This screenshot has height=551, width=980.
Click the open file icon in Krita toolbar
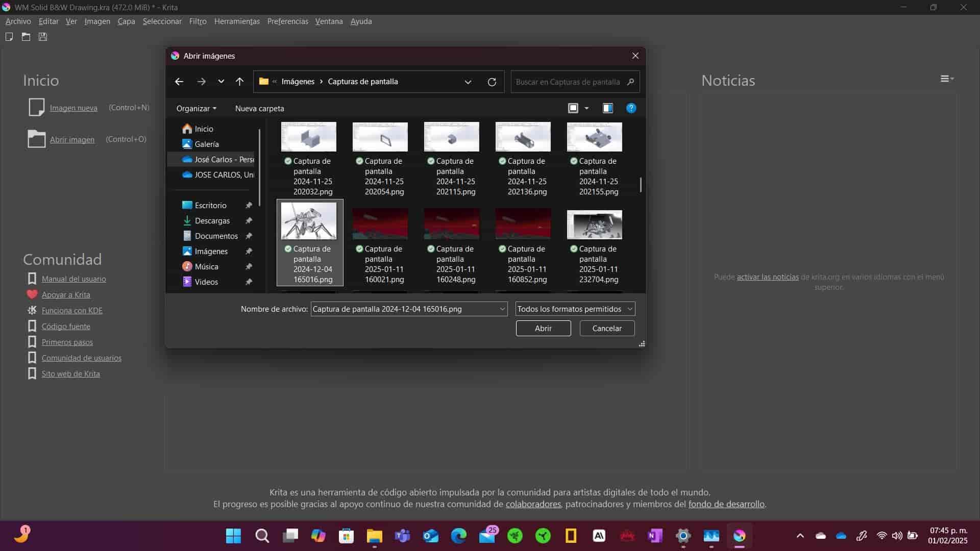[x=26, y=37]
